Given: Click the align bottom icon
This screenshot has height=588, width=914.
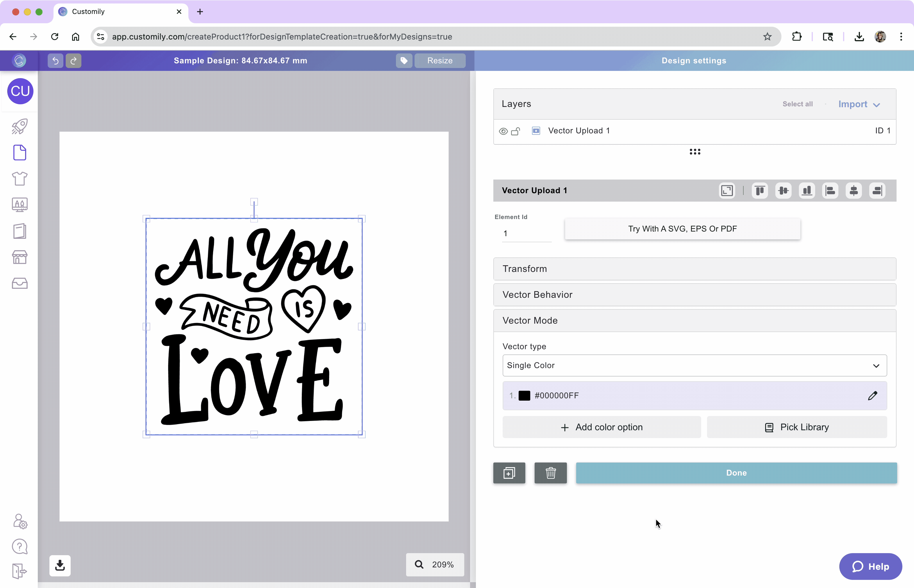Looking at the screenshot, I should pyautogui.click(x=807, y=191).
